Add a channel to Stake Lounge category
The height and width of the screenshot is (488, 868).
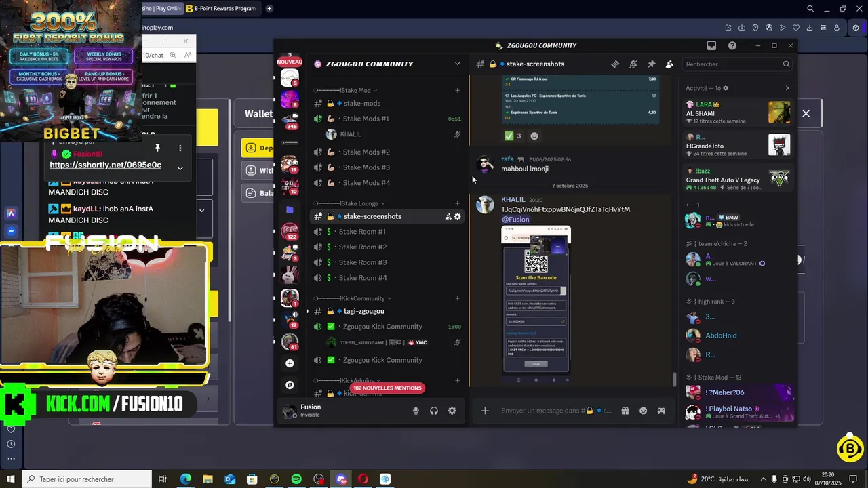point(457,203)
